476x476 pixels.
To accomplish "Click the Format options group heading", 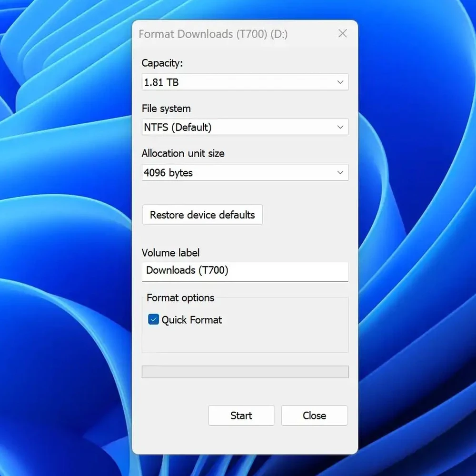I will [180, 298].
